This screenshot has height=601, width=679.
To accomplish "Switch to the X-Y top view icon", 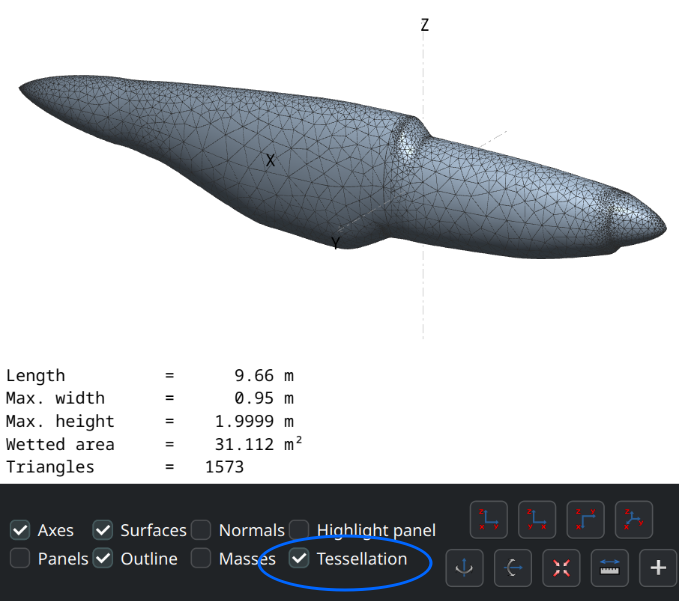I will (585, 520).
